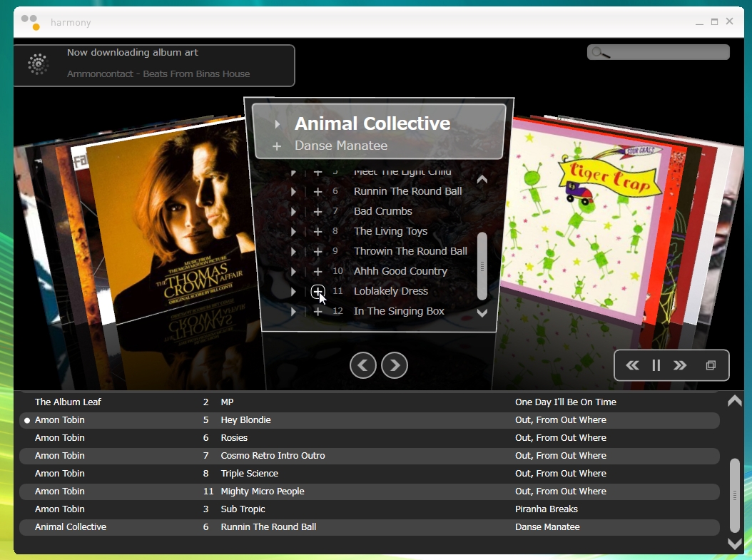
Task: Add The Living Toys to playlist
Action: tap(317, 232)
